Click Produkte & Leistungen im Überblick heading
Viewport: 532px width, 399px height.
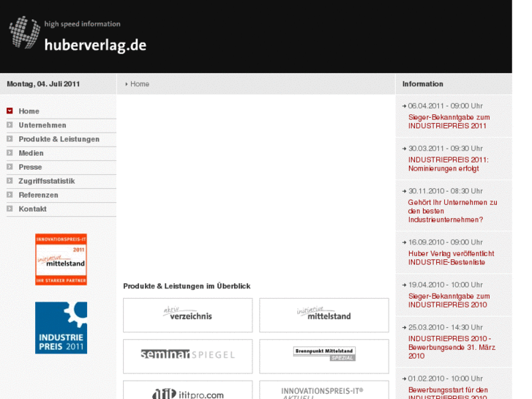(x=187, y=286)
